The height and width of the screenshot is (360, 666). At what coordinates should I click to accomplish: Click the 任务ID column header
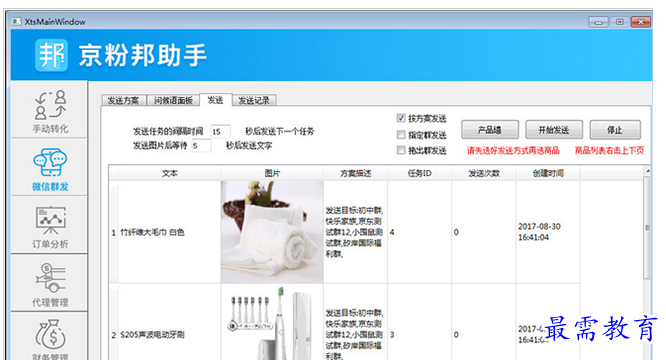(420, 173)
